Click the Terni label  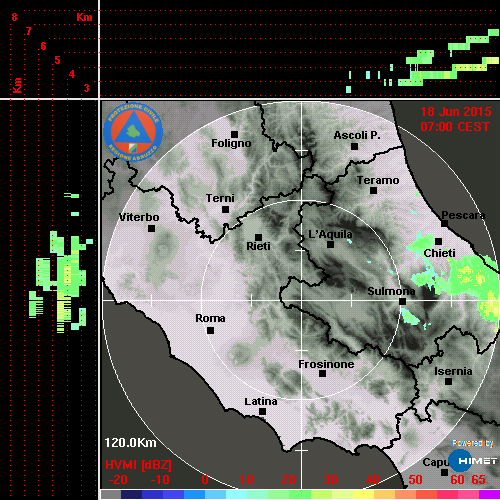pyautogui.click(x=220, y=198)
